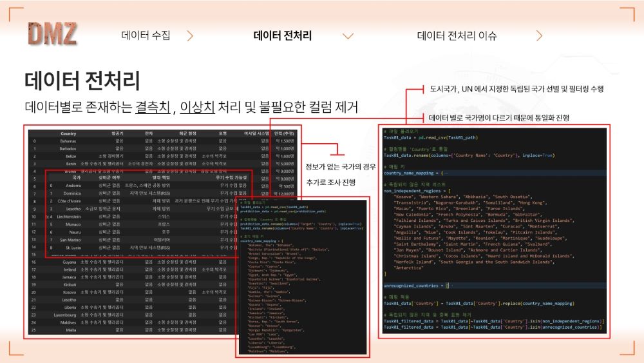Click the Belize cell in the table
This screenshot has height=363, width=644.
[x=71, y=156]
